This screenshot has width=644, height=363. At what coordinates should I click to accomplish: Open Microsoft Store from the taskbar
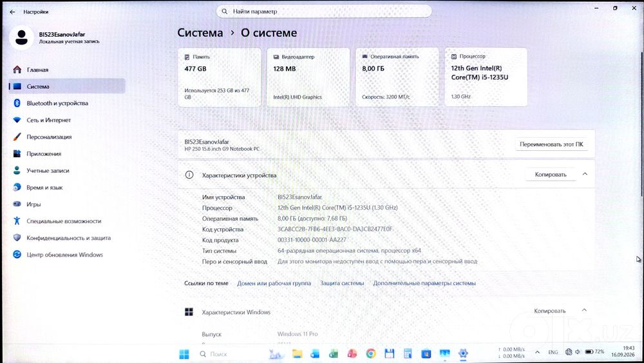coord(426,353)
